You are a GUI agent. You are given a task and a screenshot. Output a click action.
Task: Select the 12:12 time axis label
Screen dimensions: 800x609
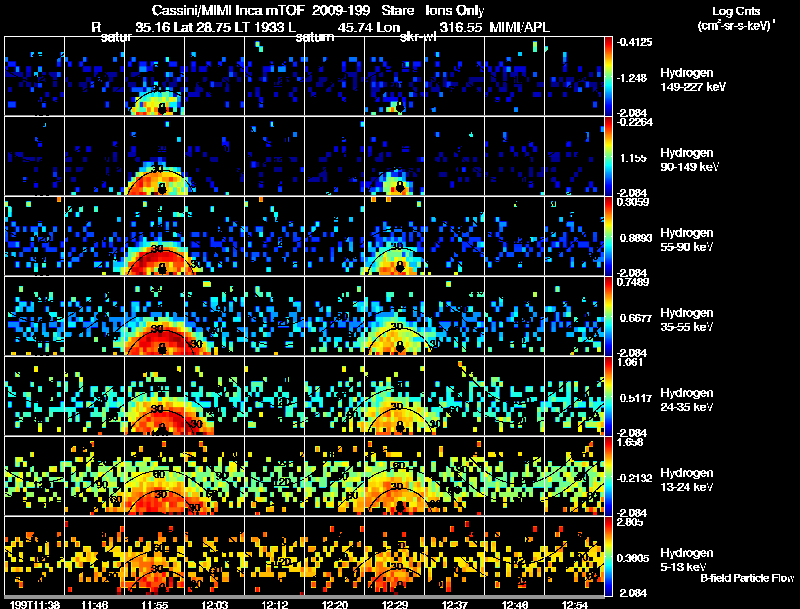click(x=275, y=604)
